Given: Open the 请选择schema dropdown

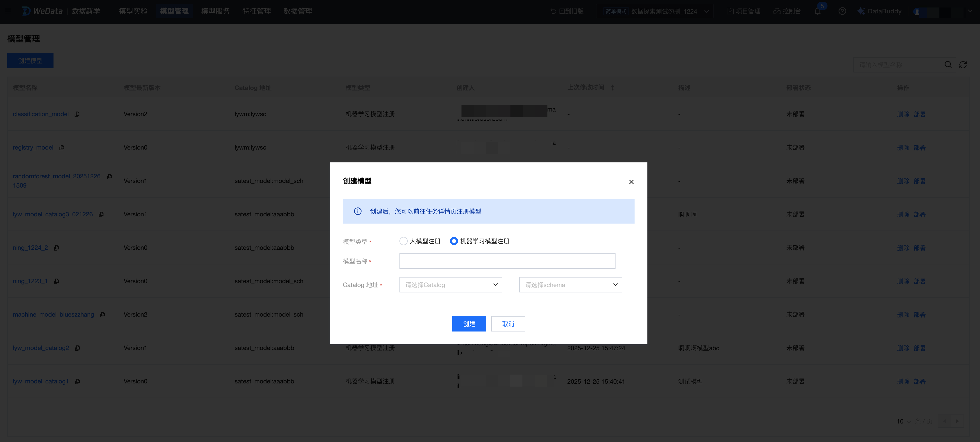Looking at the screenshot, I should coord(570,285).
